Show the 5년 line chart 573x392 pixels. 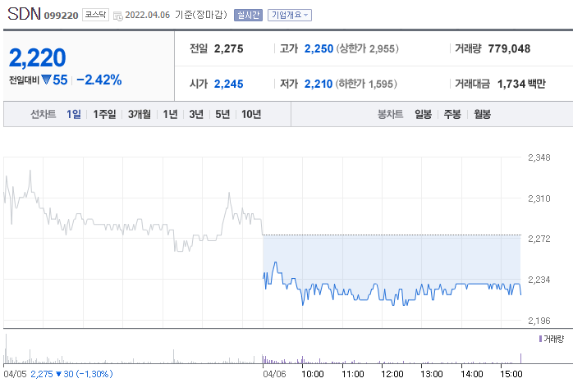point(222,114)
